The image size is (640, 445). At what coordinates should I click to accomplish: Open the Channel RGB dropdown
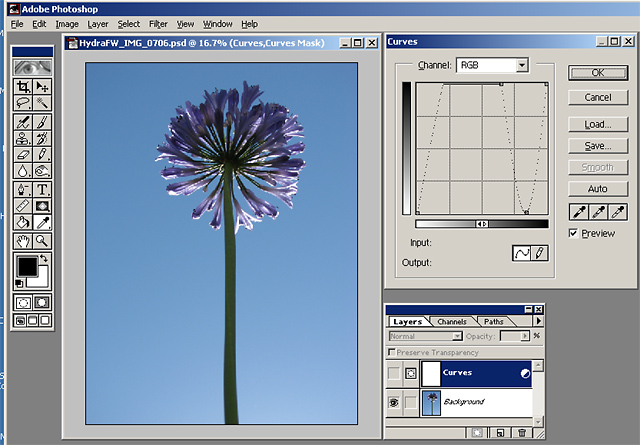(521, 65)
